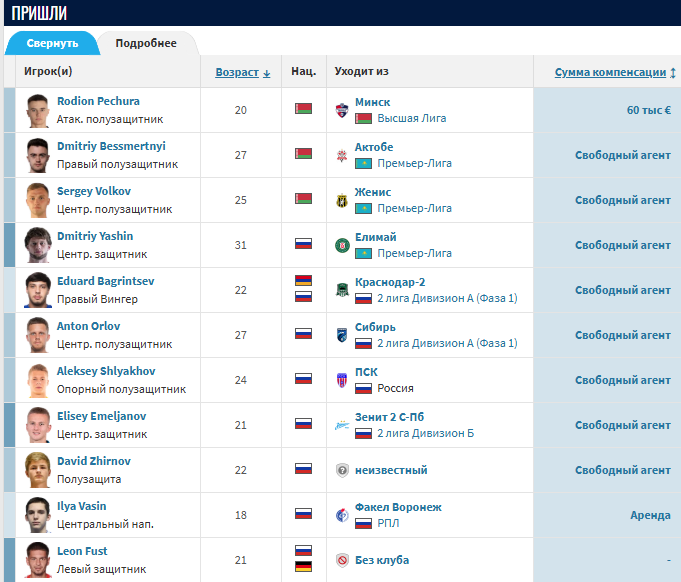The height and width of the screenshot is (582, 681).
Task: Click Атак. полузащитник position text
Action: coord(110,119)
